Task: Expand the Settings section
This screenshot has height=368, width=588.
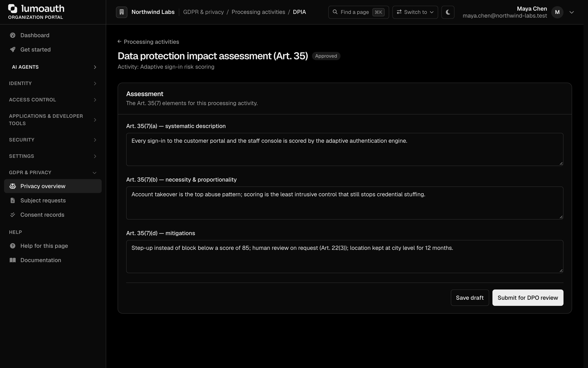Action: tap(53, 156)
